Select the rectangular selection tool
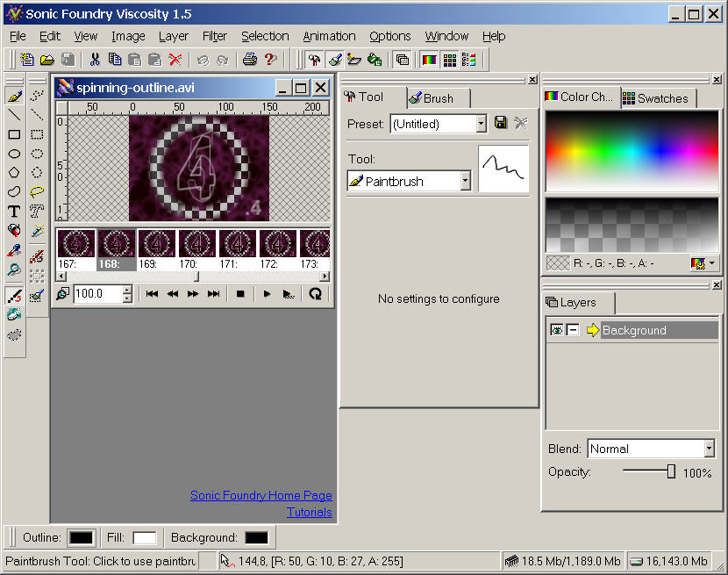 pos(37,134)
